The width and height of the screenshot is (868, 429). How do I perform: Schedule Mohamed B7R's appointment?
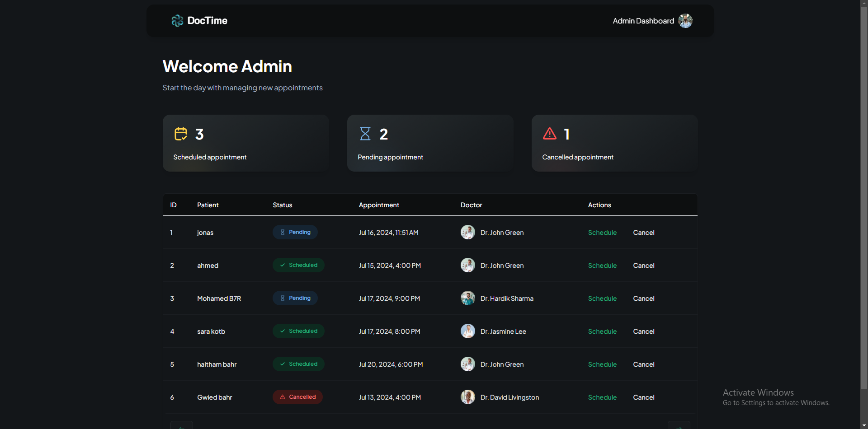(602, 298)
